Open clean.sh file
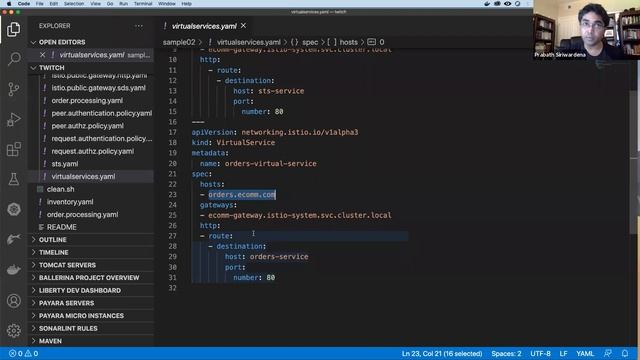The image size is (640, 360). [x=60, y=189]
